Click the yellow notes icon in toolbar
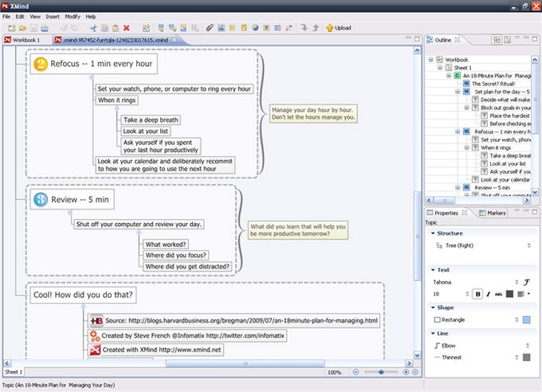542x392 pixels. pyautogui.click(x=244, y=28)
